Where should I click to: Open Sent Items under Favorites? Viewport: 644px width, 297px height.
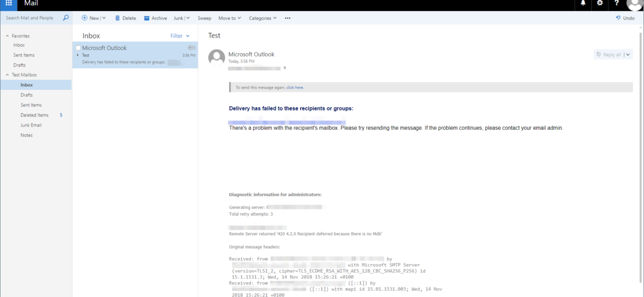24,55
